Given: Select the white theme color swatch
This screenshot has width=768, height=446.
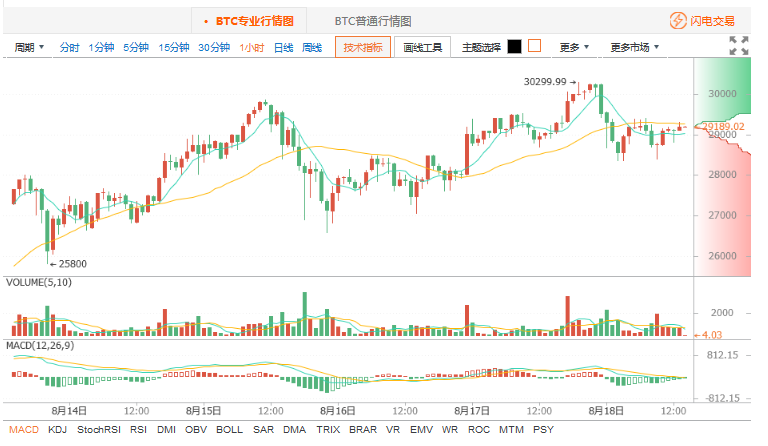Looking at the screenshot, I should [534, 46].
